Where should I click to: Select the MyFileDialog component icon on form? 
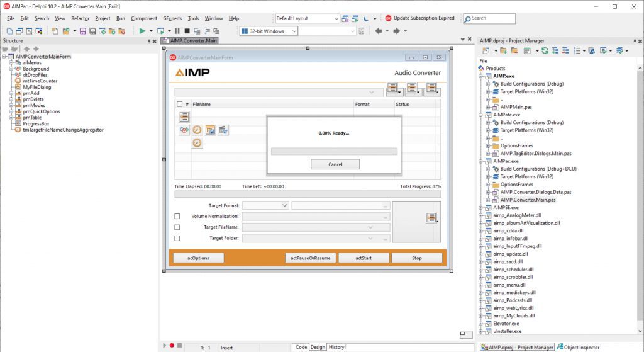pos(210,130)
